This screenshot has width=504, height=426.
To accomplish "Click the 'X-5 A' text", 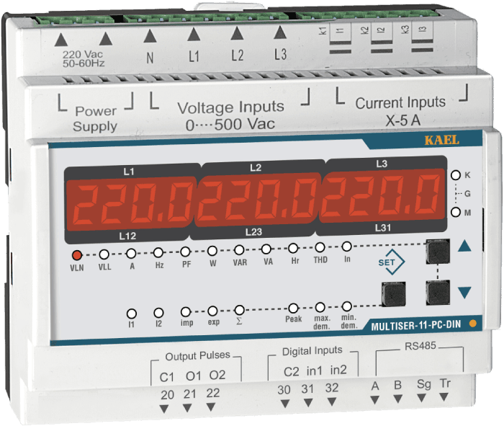I will (403, 120).
